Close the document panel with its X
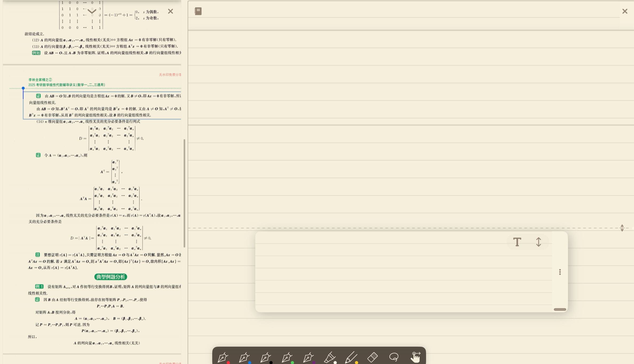The image size is (634, 364). pyautogui.click(x=171, y=11)
